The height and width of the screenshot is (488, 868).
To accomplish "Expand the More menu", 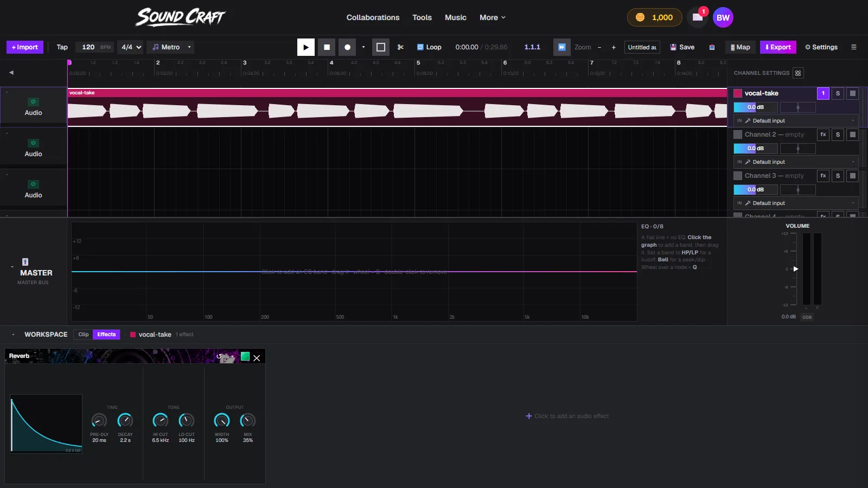I will coord(493,17).
